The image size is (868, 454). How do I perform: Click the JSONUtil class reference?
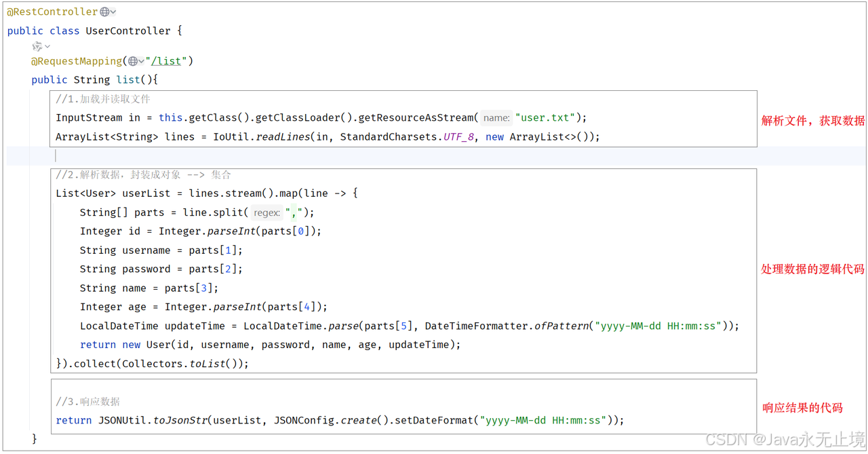123,421
